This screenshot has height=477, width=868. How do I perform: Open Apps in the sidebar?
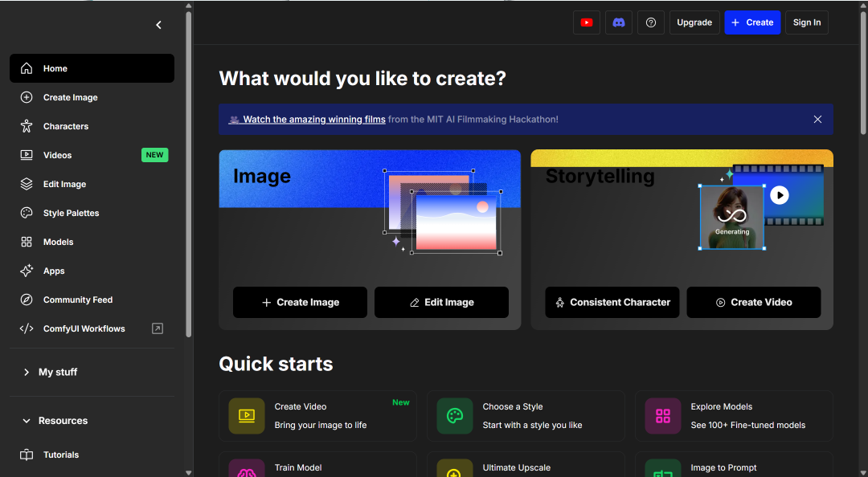pyautogui.click(x=92, y=271)
